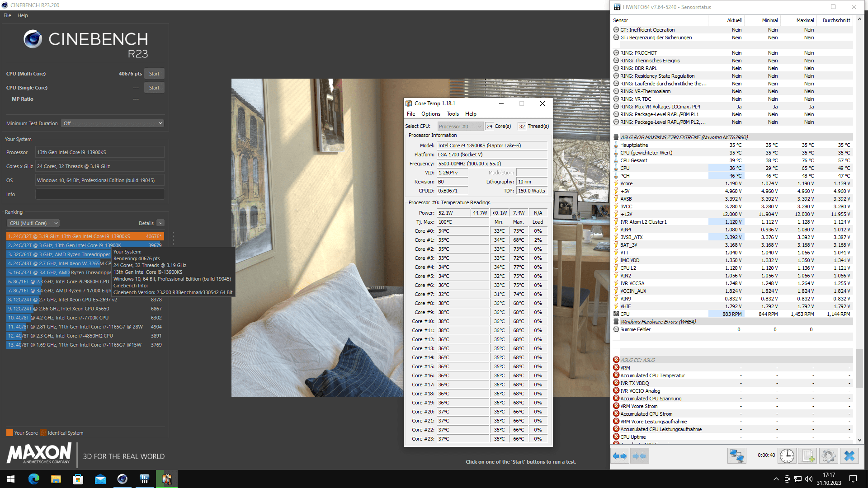Click the Core Temp Help menu icon
Image resolution: width=868 pixels, height=488 pixels.
(x=470, y=114)
